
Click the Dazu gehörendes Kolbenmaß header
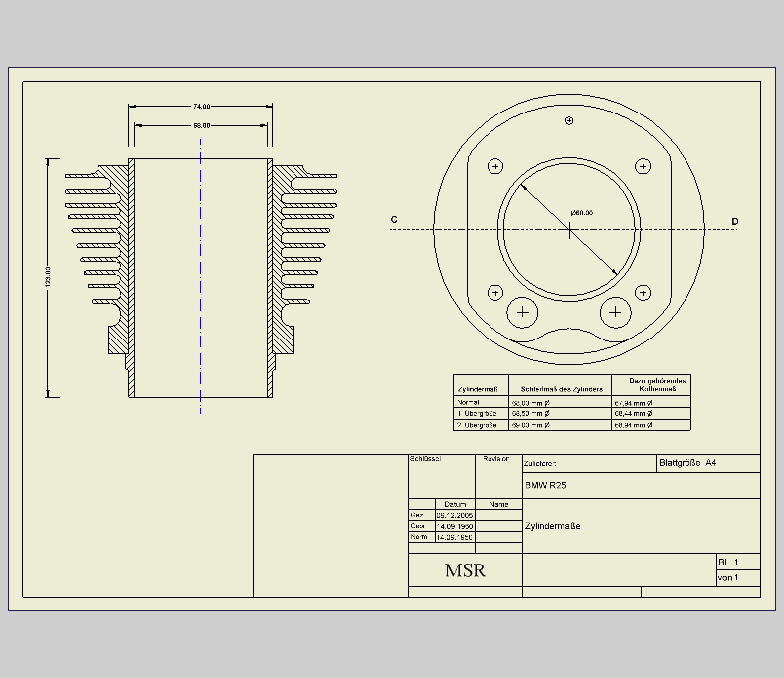[657, 384]
